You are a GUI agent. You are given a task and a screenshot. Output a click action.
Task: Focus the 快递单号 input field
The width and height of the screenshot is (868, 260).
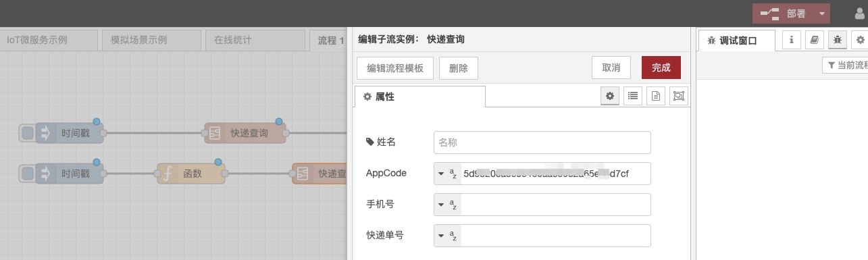556,235
